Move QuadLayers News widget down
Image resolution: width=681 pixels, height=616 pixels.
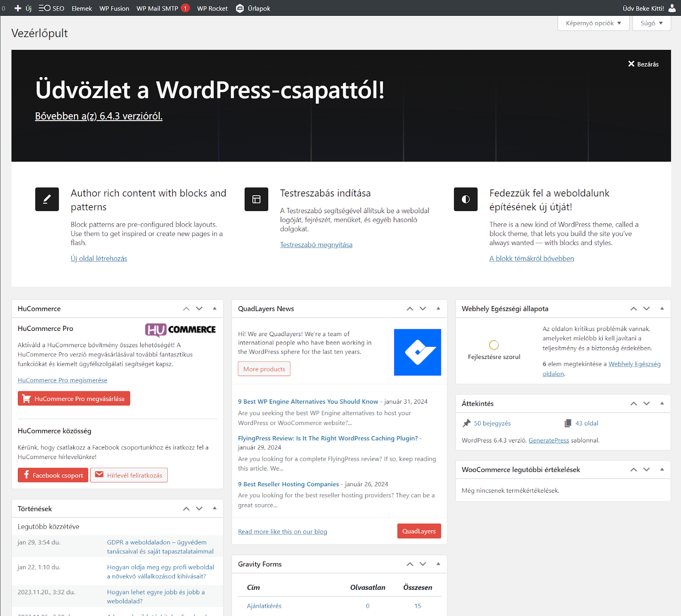pos(423,308)
